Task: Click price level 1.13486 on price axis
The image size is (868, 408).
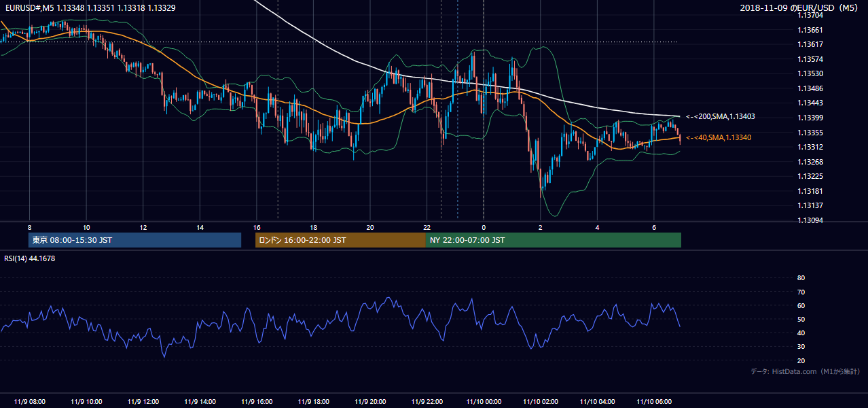Action: pyautogui.click(x=810, y=89)
